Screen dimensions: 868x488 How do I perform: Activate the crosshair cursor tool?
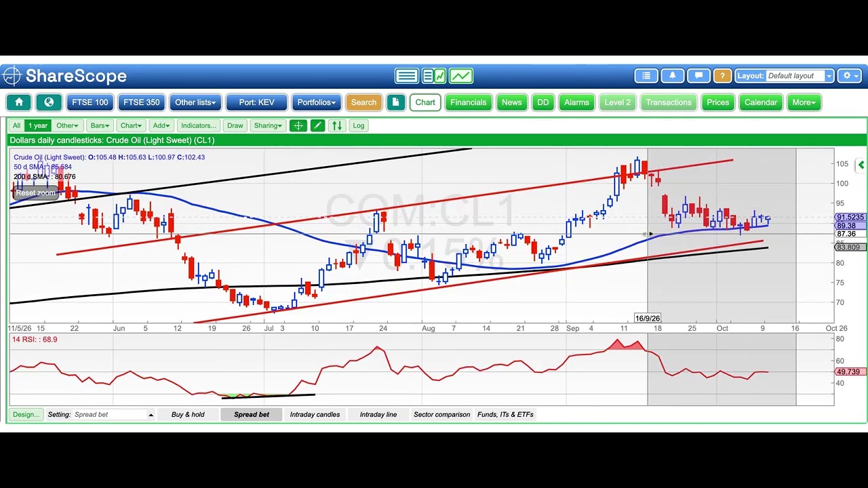point(298,125)
